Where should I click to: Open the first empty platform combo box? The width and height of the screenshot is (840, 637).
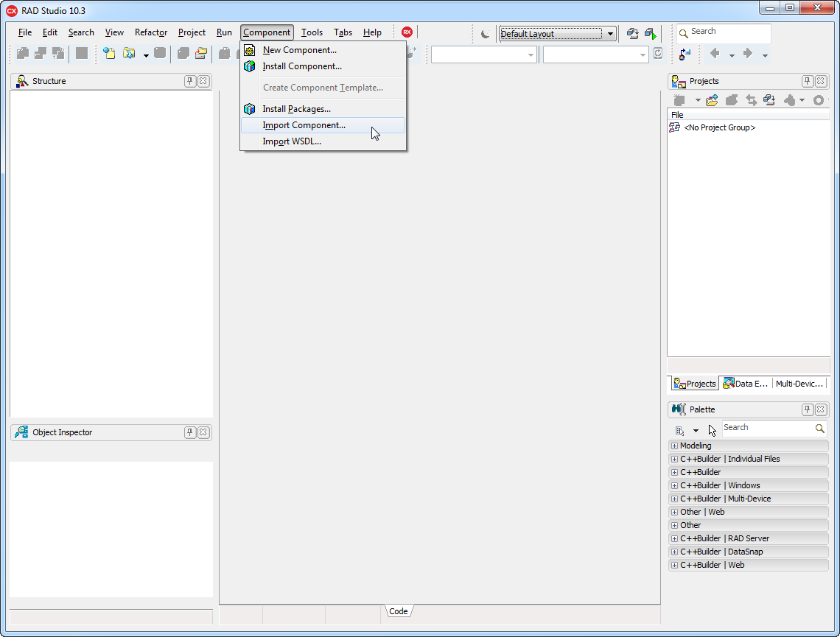(x=484, y=54)
